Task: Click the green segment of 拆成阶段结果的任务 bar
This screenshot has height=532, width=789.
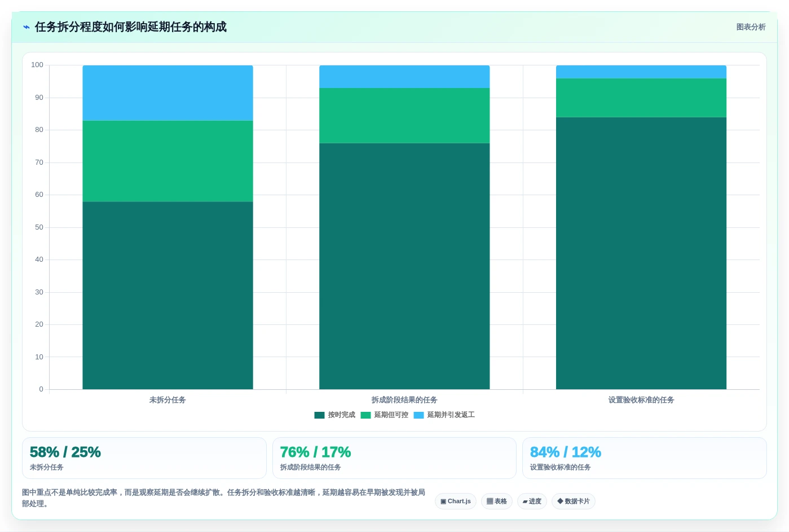Action: click(x=404, y=116)
